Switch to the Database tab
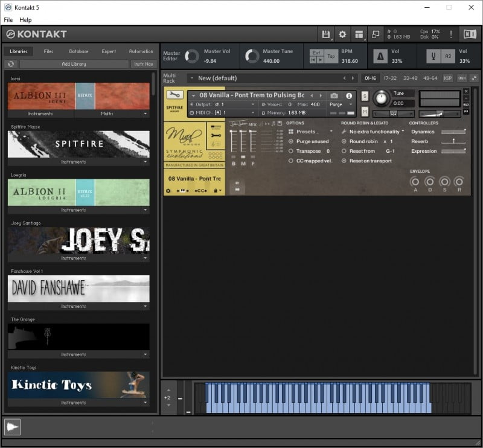 pos(78,51)
